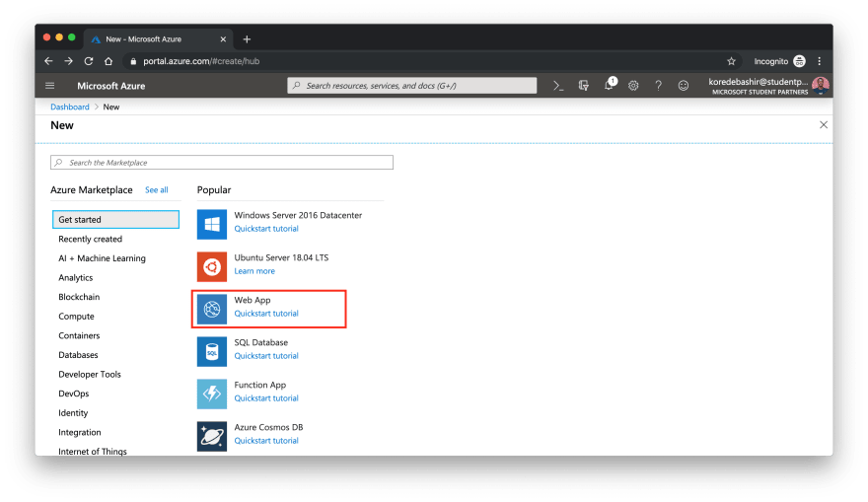Select the DevOps category

tap(74, 394)
